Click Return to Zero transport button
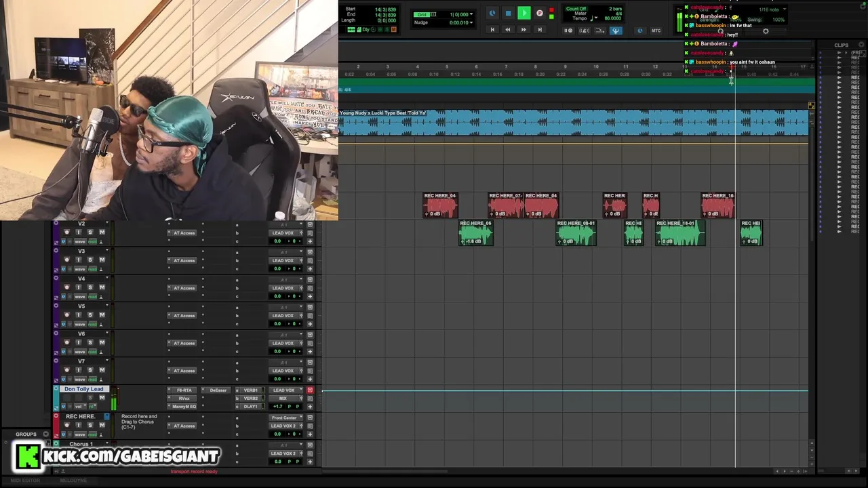The image size is (868, 488). 492,30
